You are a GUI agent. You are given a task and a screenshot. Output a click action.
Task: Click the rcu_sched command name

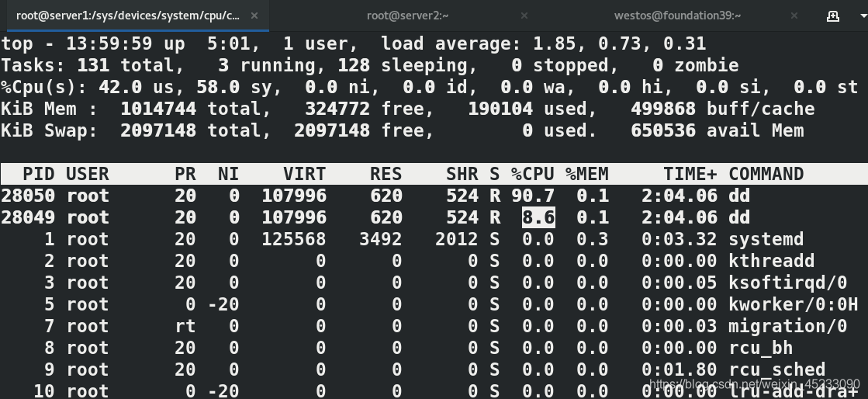click(x=776, y=370)
